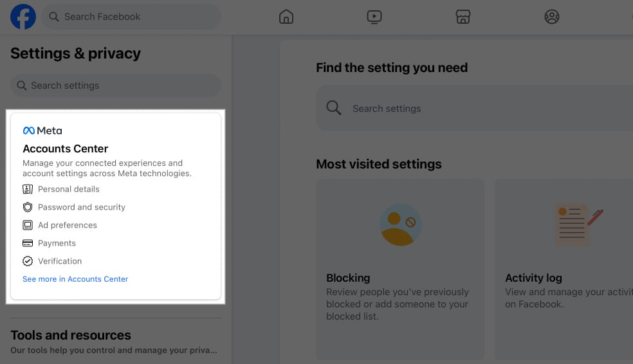Focus the Search Facebook field
The width and height of the screenshot is (633, 364).
131,17
